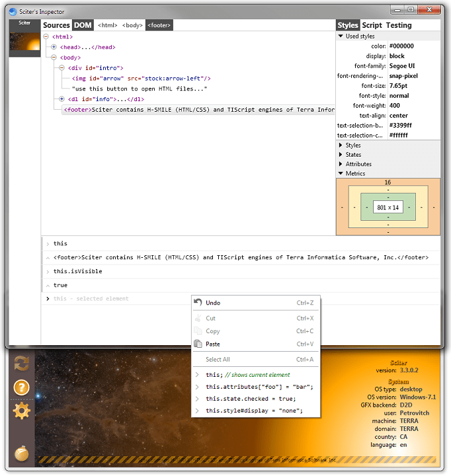The image size is (451, 476).
Task: Click the user Petrovitch text
Action: pyautogui.click(x=415, y=413)
